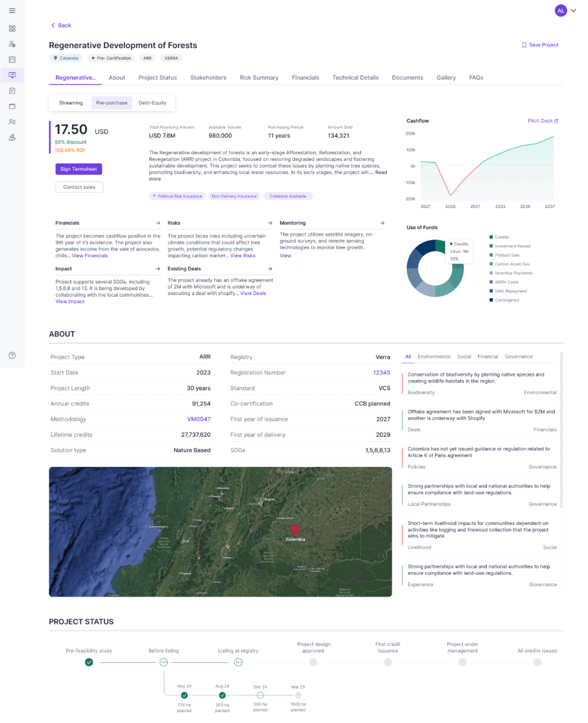Click the two-people users sidebar icon
588x723 pixels.
pyautogui.click(x=12, y=122)
